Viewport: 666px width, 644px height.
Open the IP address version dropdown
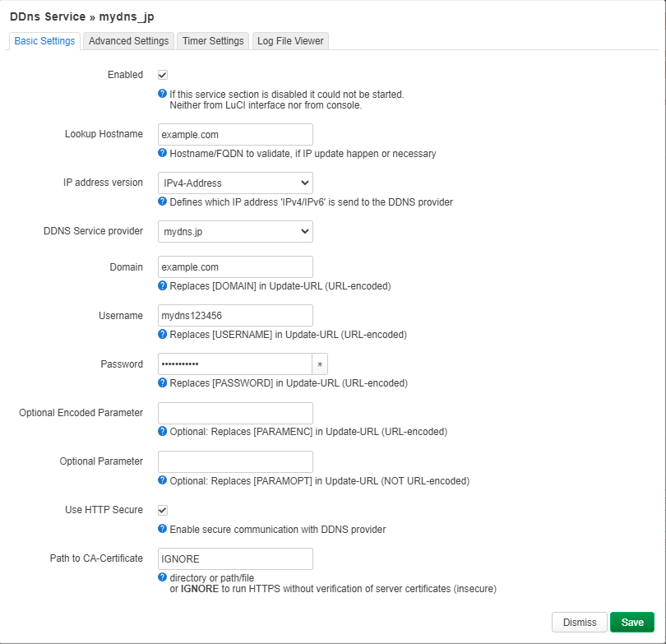[235, 183]
